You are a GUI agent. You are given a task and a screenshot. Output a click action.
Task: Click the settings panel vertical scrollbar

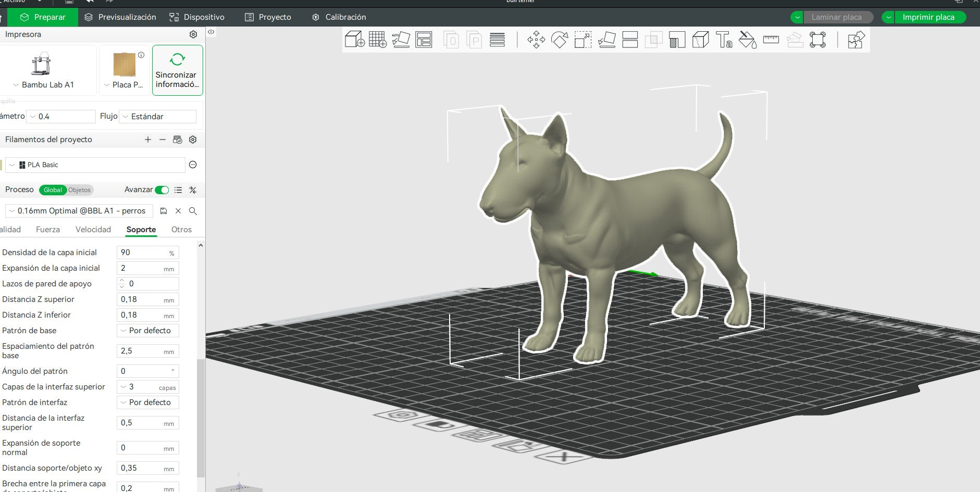pos(201,418)
